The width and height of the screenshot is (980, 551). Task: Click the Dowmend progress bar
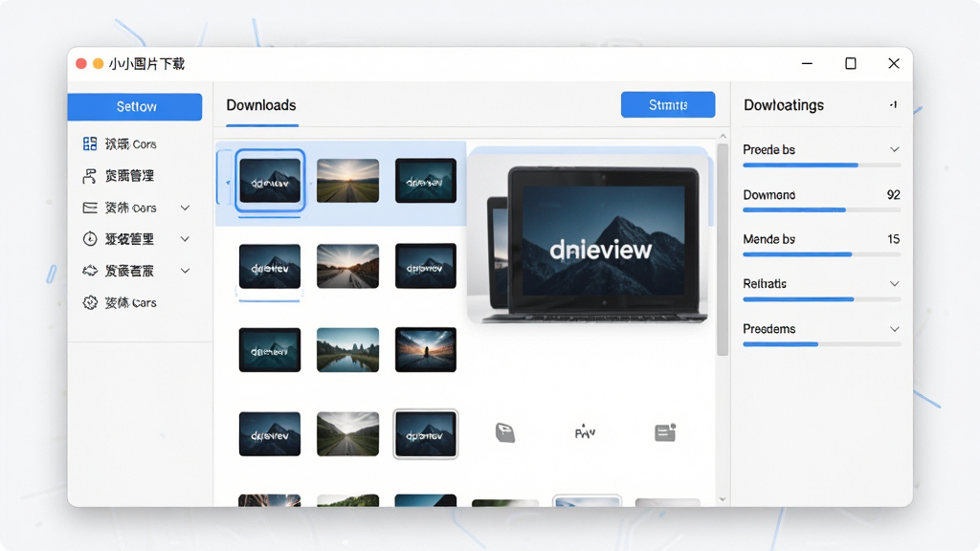point(822,209)
